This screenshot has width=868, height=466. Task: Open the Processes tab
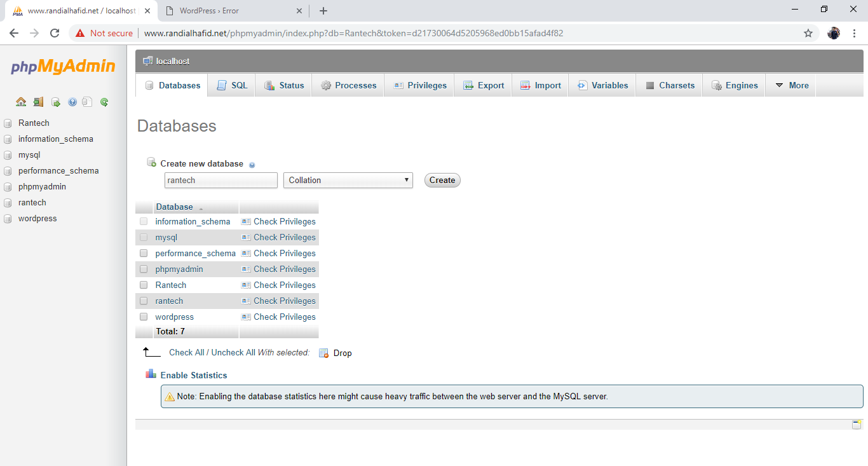pyautogui.click(x=348, y=85)
